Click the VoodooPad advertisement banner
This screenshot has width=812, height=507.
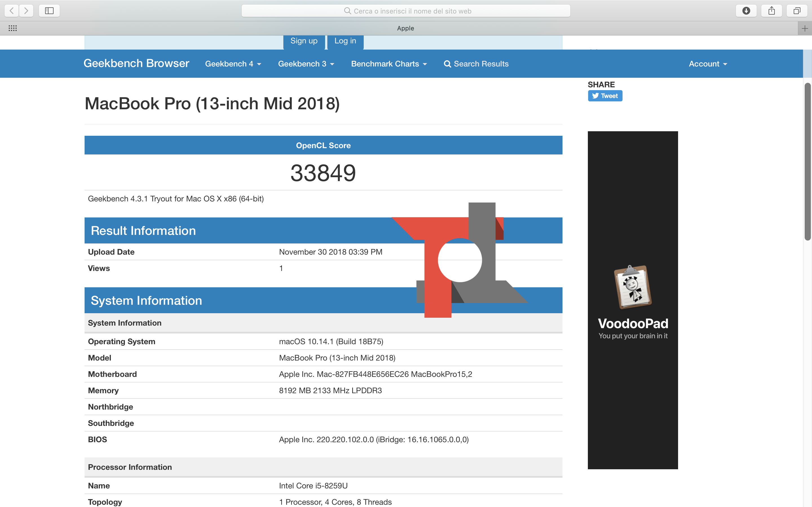tap(632, 300)
